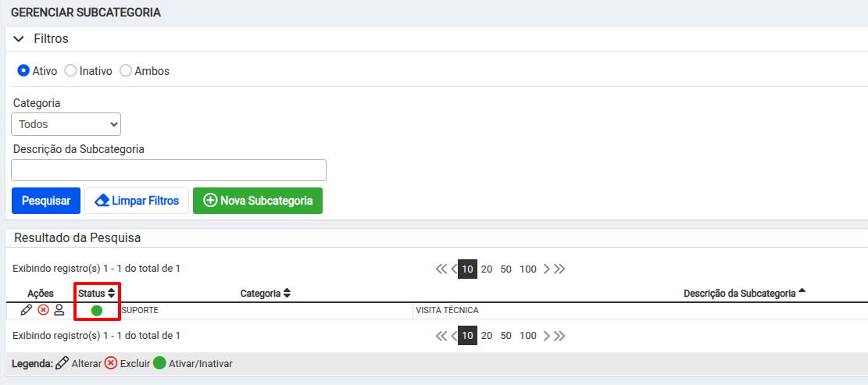
Task: Focus the Descrição da Subcategoria text field
Action: (x=169, y=170)
